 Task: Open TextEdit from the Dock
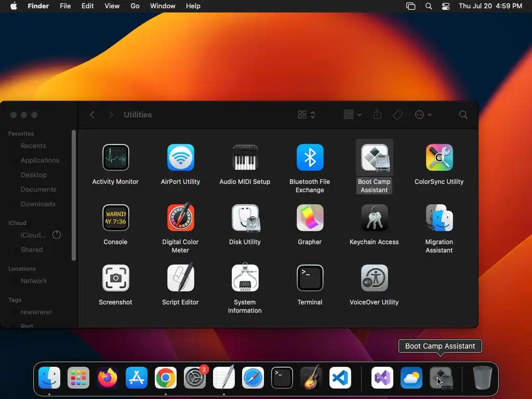224,377
